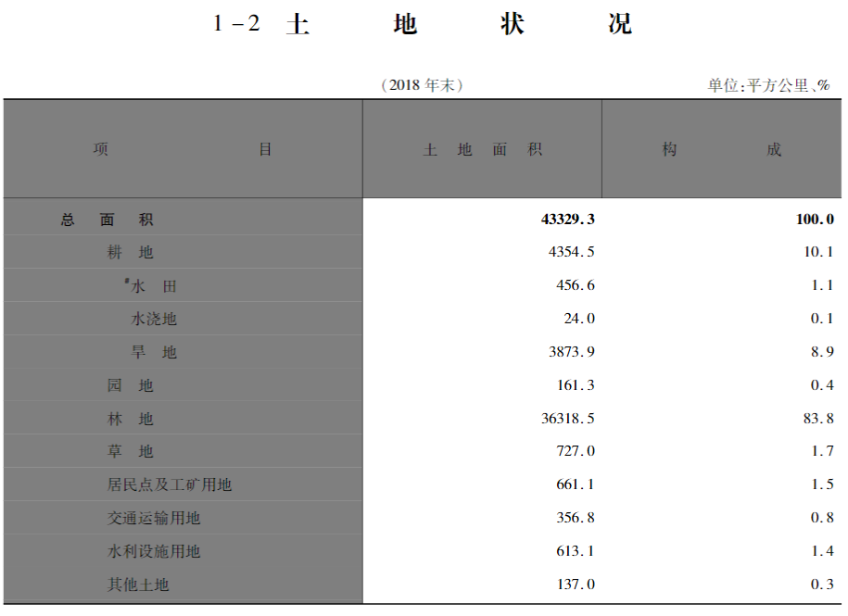Image resolution: width=848 pixels, height=616 pixels.
Task: Click the 水田 row label
Action: pos(152,286)
